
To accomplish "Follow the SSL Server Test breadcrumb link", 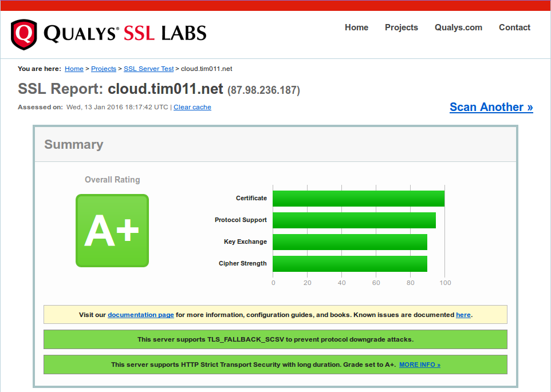I will [149, 69].
